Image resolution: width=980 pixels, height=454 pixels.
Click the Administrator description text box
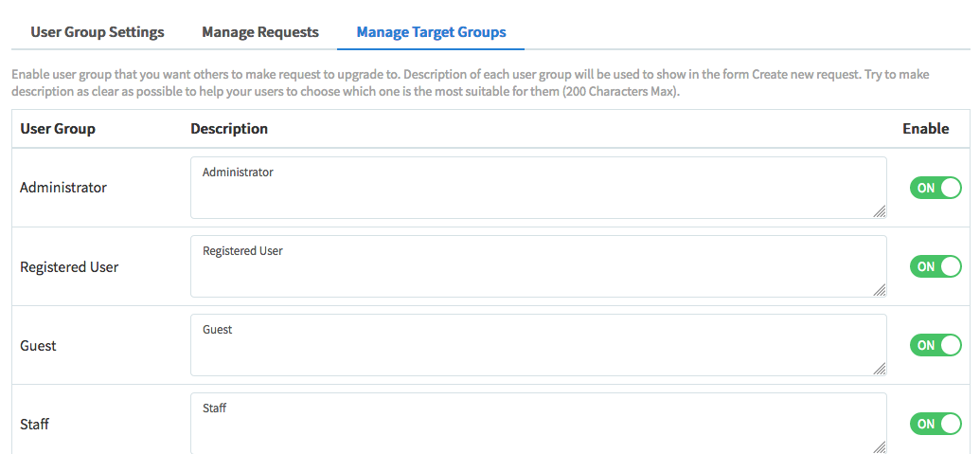coord(538,188)
